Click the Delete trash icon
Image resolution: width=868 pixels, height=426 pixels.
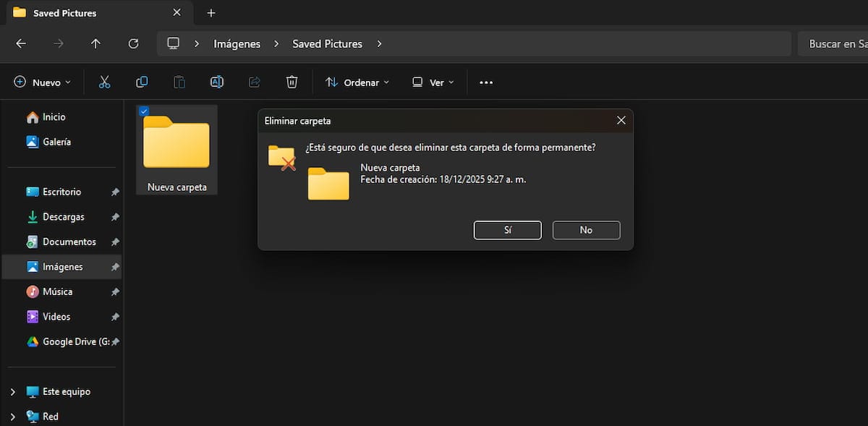292,82
